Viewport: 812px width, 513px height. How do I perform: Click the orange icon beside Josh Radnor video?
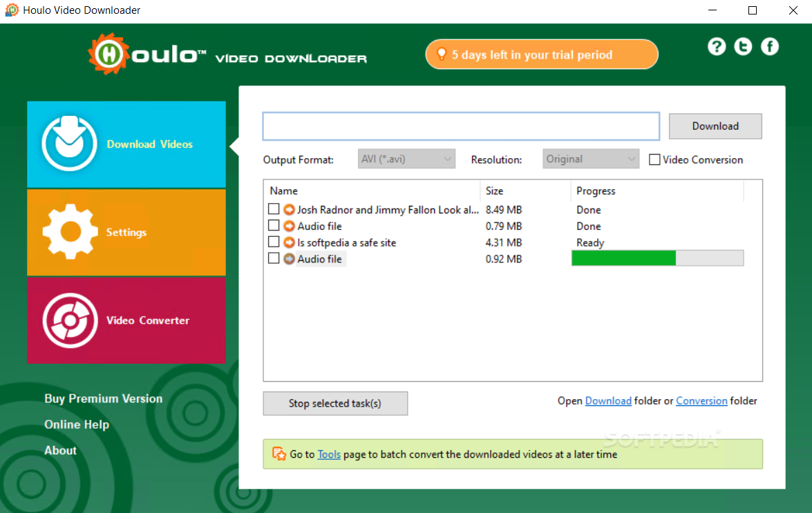(x=289, y=209)
